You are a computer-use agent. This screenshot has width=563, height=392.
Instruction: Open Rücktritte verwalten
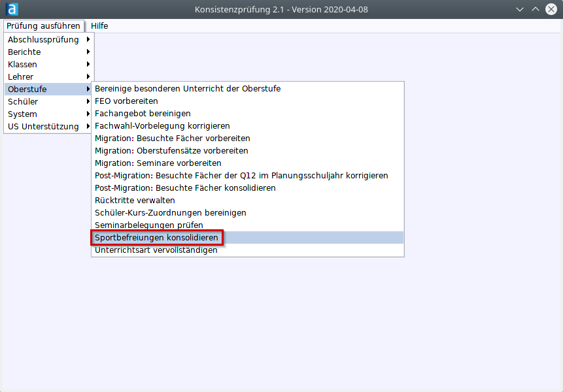[248, 201]
